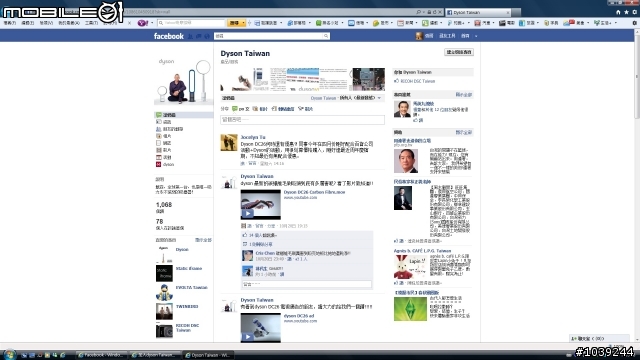The height and width of the screenshot is (360, 640).
Task: Open the chat bar at bottom right
Action: [x=600, y=338]
